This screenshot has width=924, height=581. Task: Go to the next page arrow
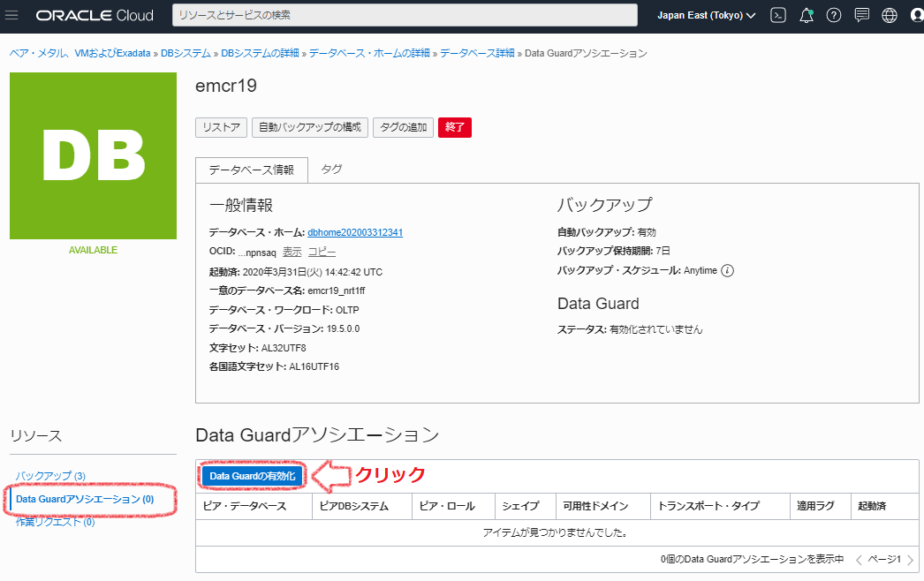click(x=910, y=560)
